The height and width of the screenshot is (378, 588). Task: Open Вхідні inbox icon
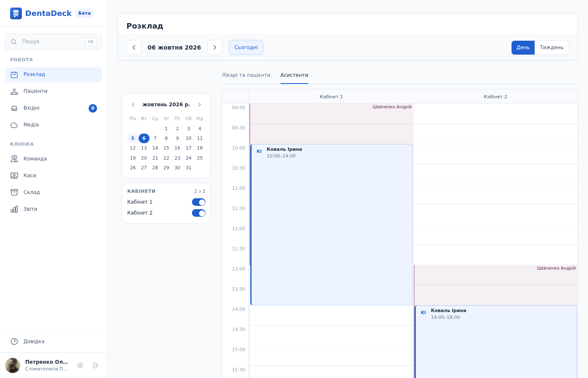click(x=14, y=108)
